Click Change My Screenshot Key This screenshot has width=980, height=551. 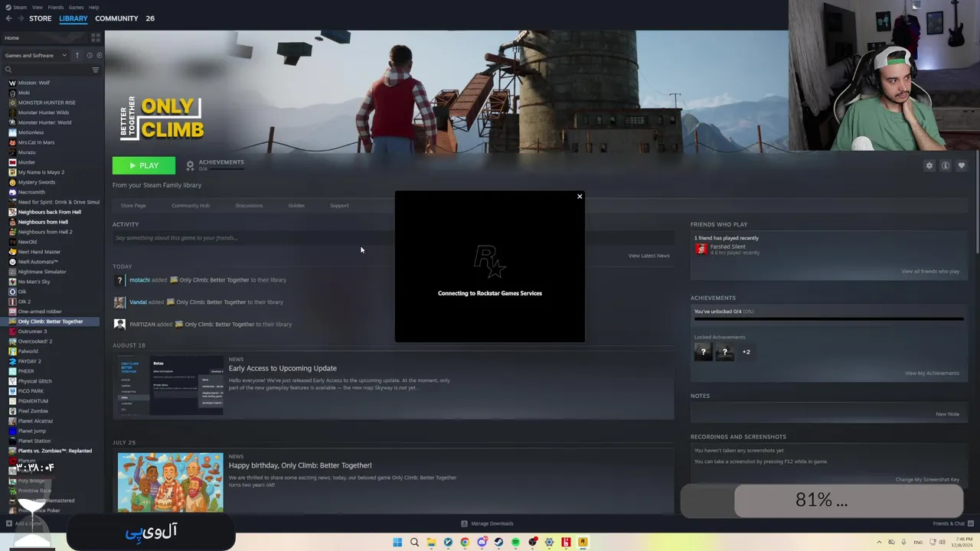[x=927, y=479]
